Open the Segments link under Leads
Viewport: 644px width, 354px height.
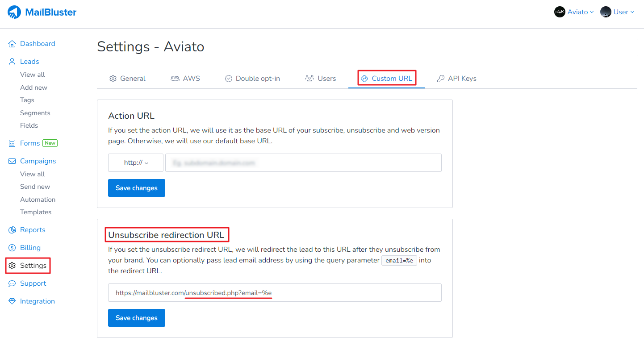(35, 113)
